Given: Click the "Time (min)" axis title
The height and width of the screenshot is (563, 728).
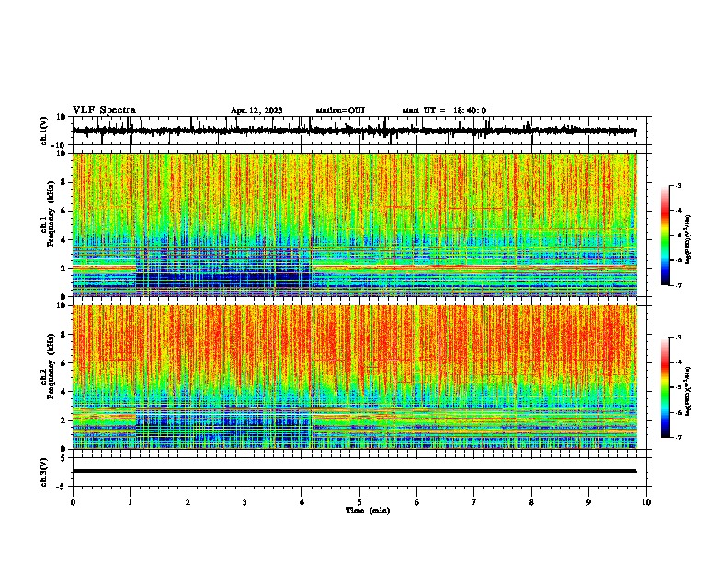Looking at the screenshot, I should point(368,511).
